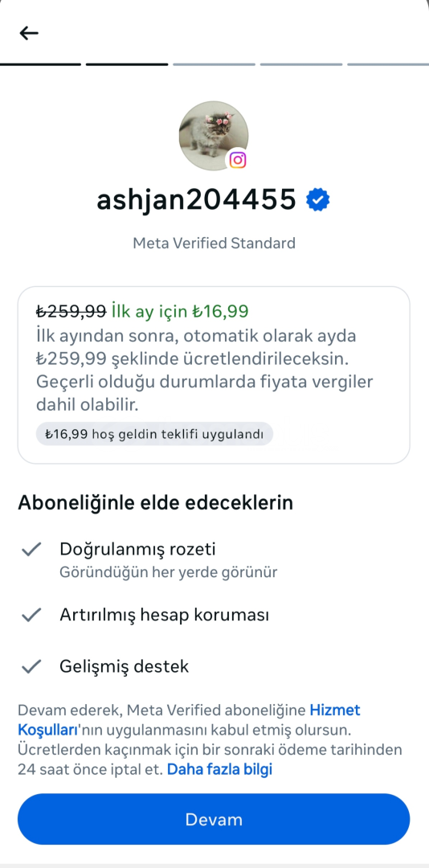Select the first progress step bar
This screenshot has height=868, width=429.
(x=40, y=64)
